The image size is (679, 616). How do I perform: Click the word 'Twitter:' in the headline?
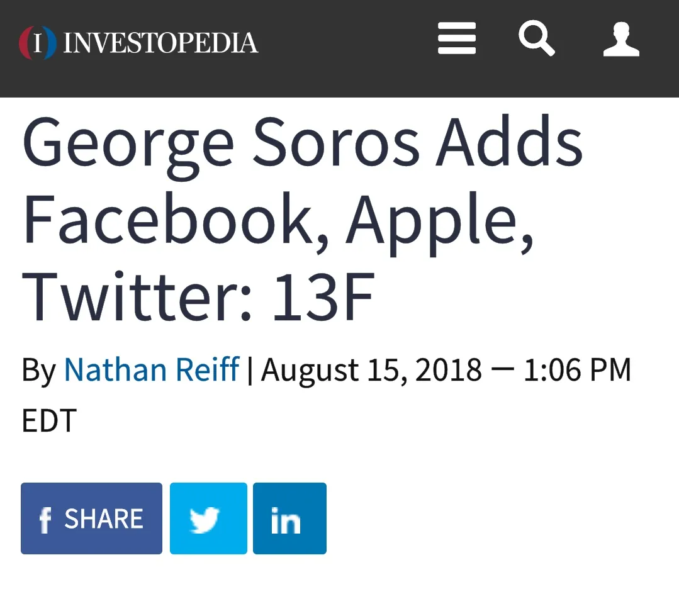coord(137,296)
